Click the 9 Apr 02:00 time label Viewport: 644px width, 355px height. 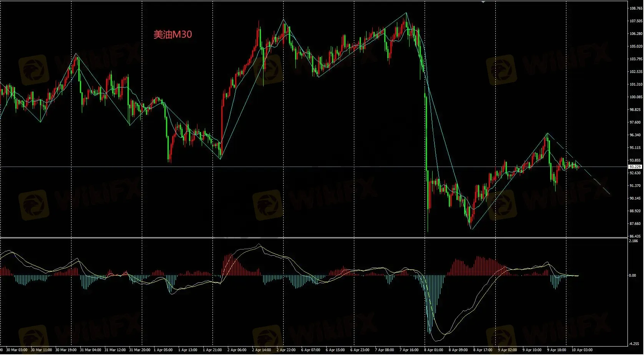tap(508, 350)
